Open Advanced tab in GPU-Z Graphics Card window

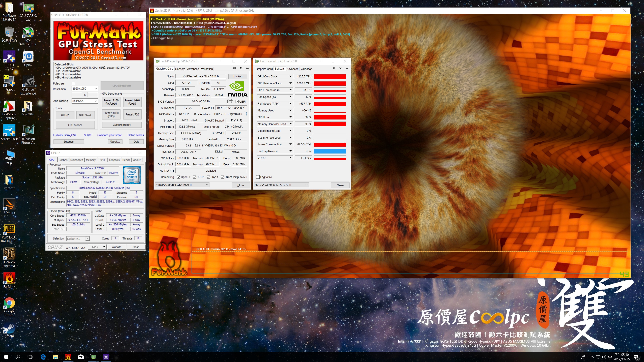click(x=193, y=69)
